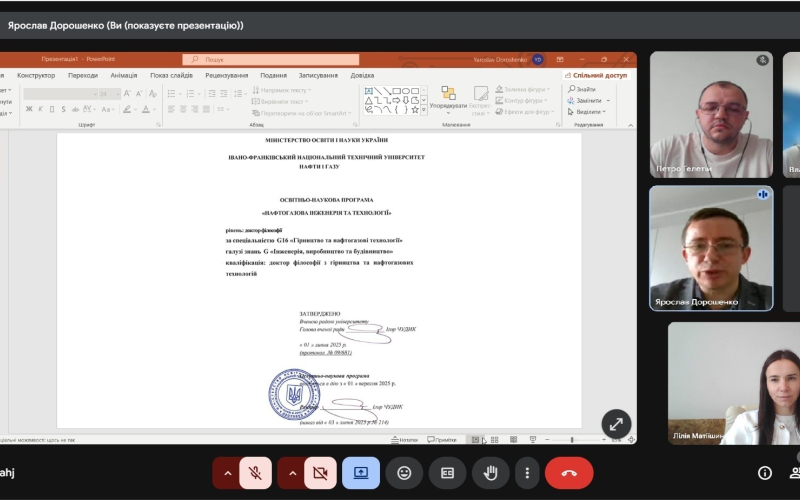Click the font color A button

click(146, 109)
